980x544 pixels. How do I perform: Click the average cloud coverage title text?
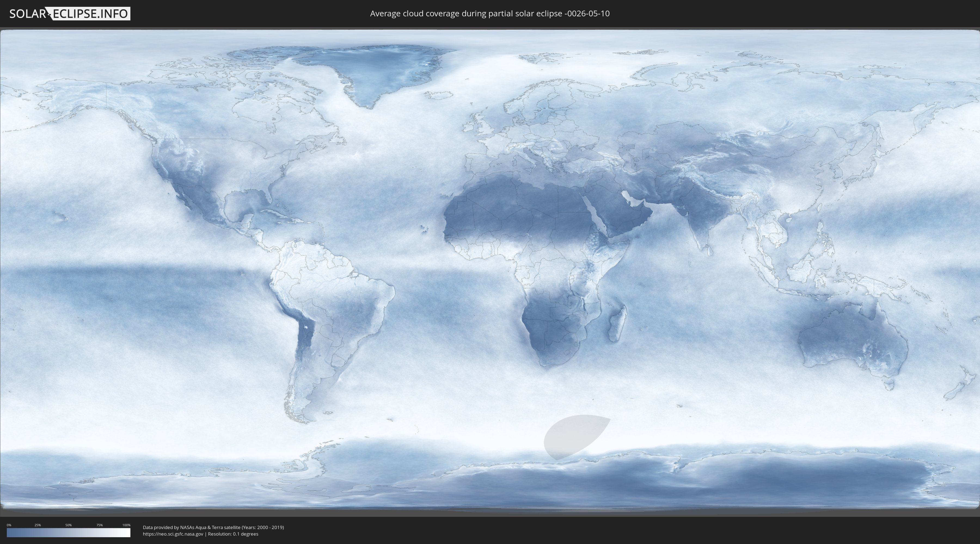coord(490,14)
